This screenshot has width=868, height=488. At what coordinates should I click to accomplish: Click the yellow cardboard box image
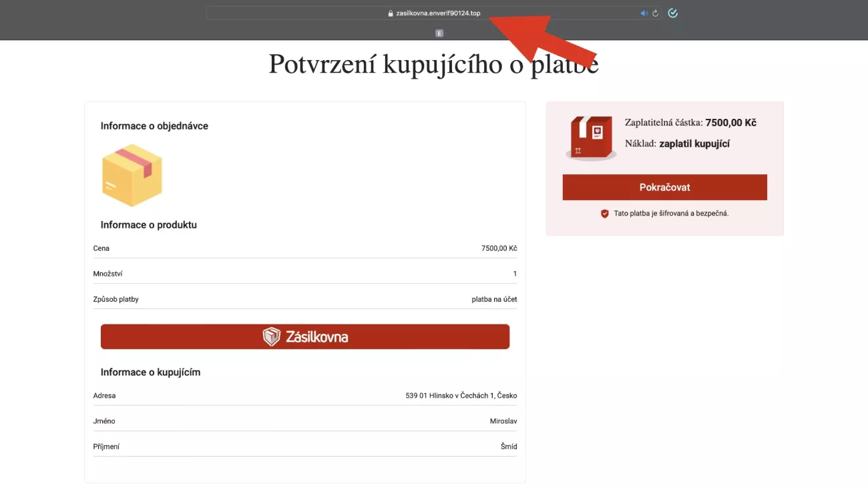[132, 175]
